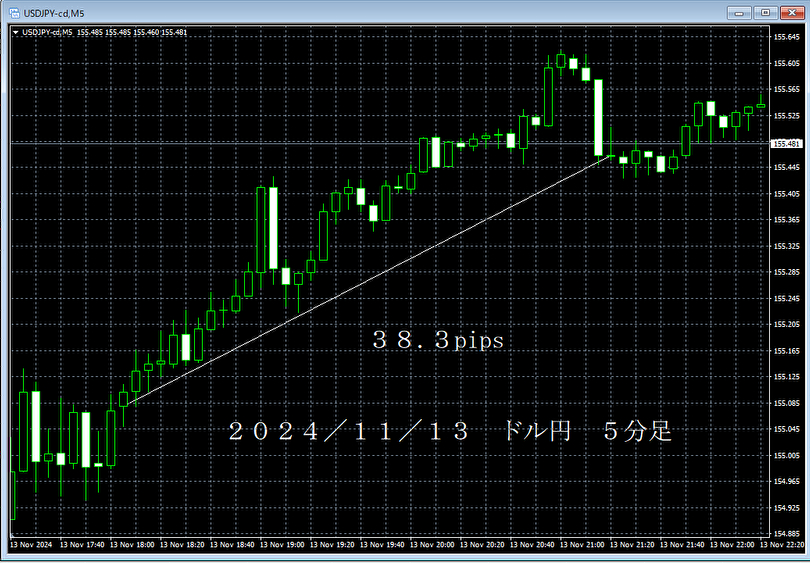Click the 154.925 price axis label
Viewport: 810px width, 563px height.
click(786, 508)
